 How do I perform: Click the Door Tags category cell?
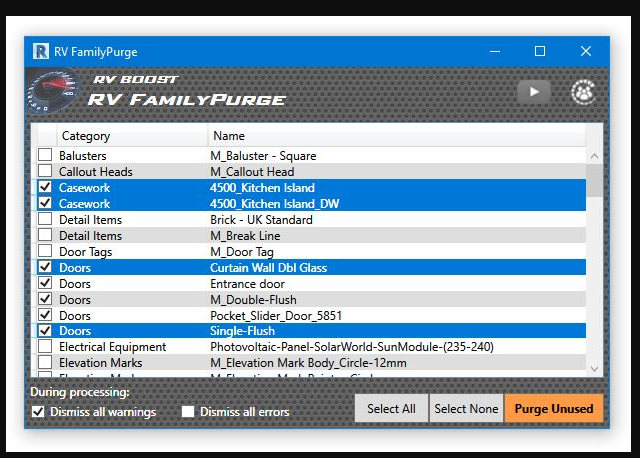86,252
